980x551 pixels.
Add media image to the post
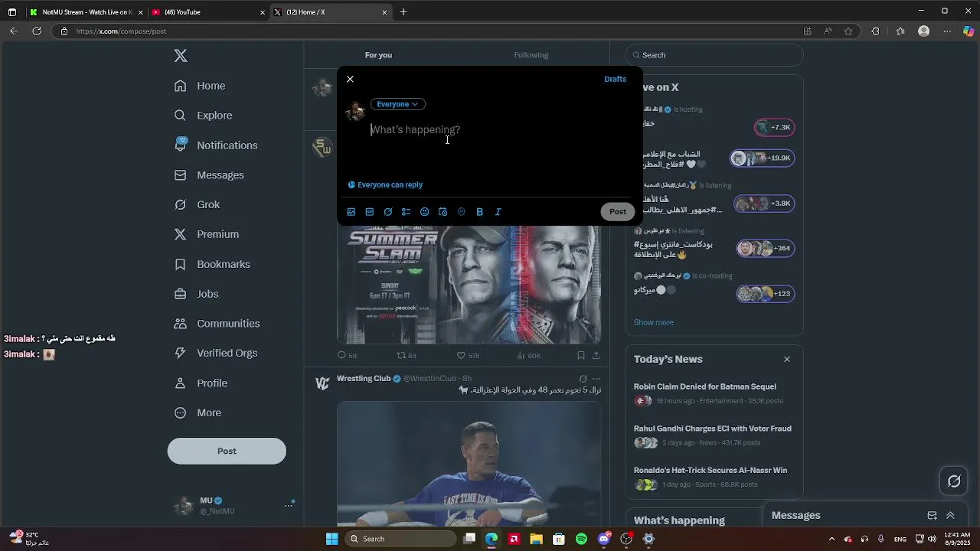[x=351, y=212]
